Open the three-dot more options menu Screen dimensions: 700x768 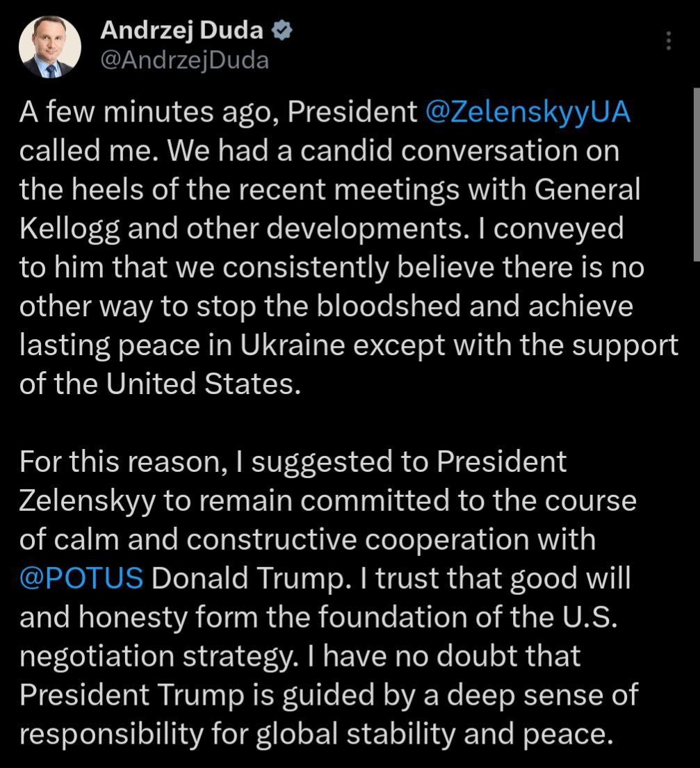[669, 41]
